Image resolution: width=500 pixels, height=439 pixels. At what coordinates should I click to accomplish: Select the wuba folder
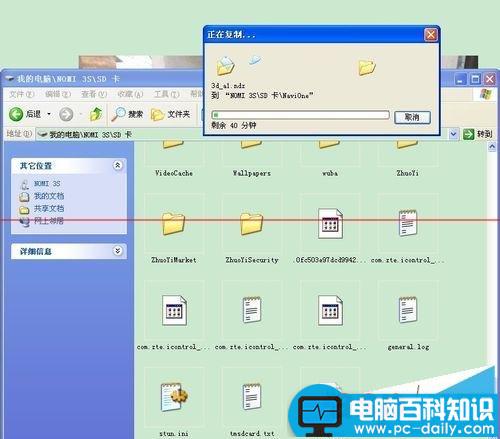click(x=330, y=160)
